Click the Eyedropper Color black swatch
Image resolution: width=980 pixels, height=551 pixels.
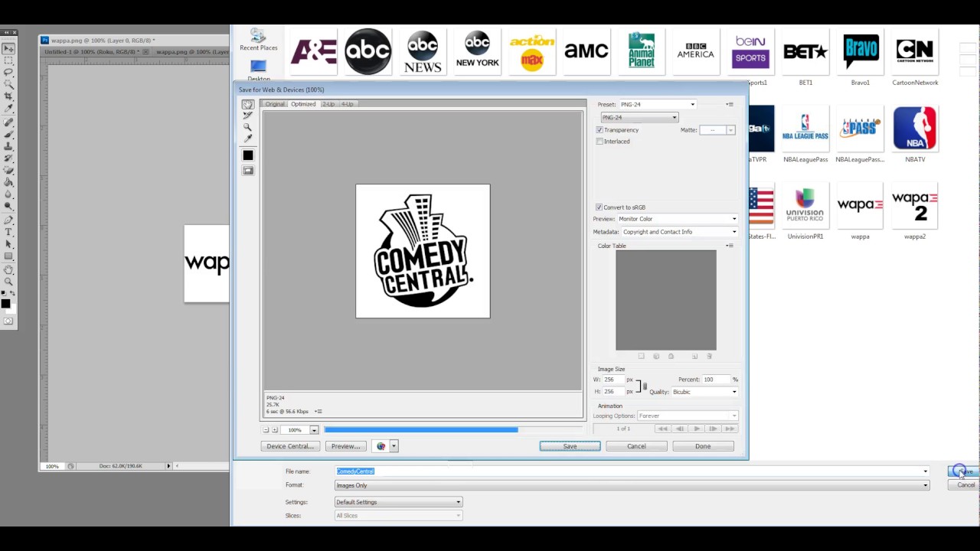(248, 155)
